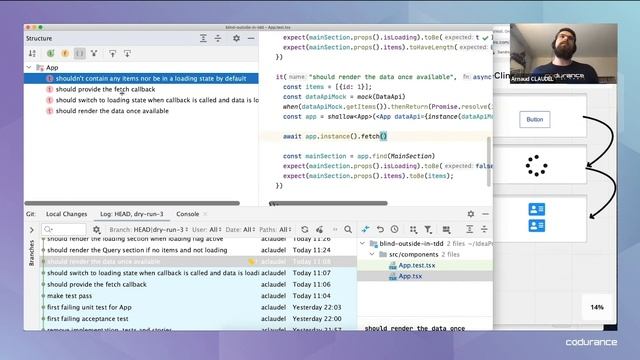Sort Structure panel alphabetically
The width and height of the screenshot is (640, 360).
point(32,53)
